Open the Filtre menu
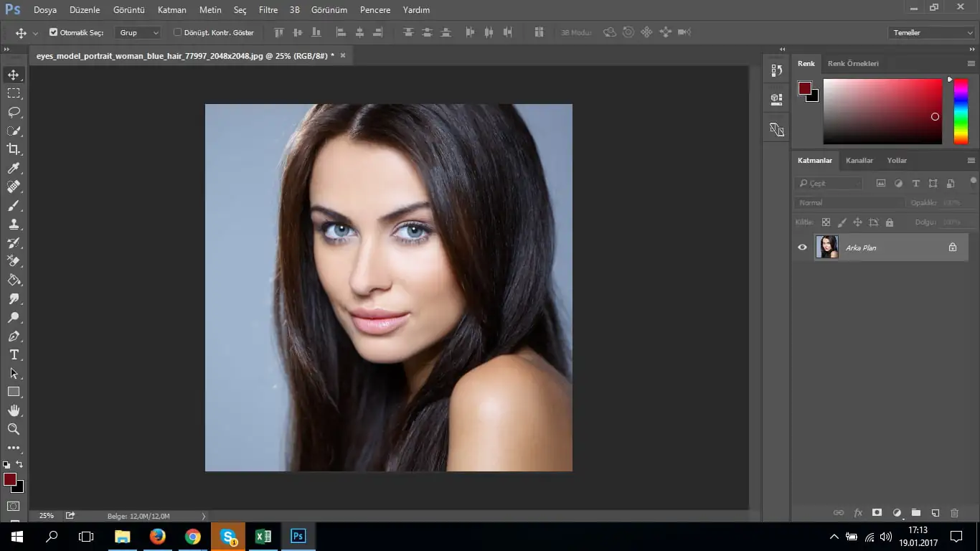 click(268, 10)
